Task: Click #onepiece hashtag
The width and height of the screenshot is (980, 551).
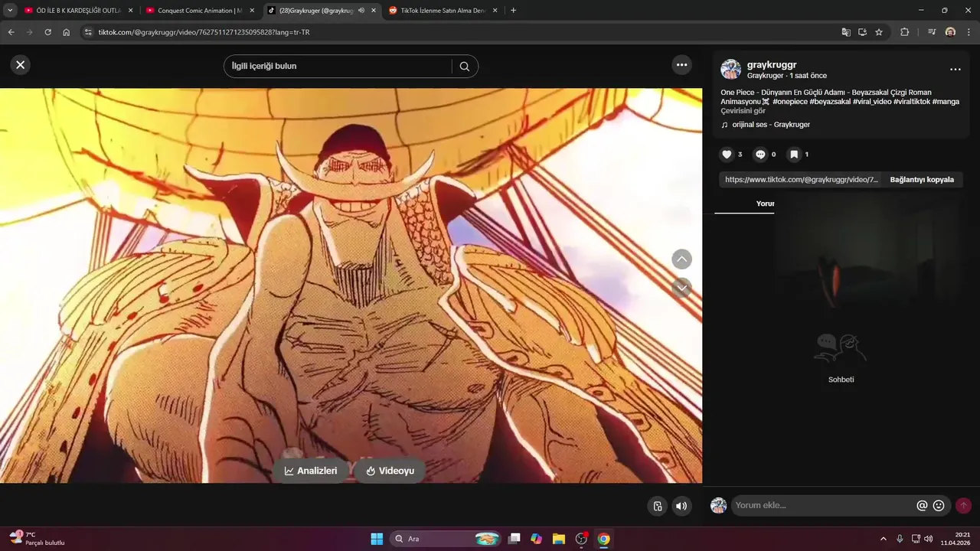Action: (x=789, y=102)
